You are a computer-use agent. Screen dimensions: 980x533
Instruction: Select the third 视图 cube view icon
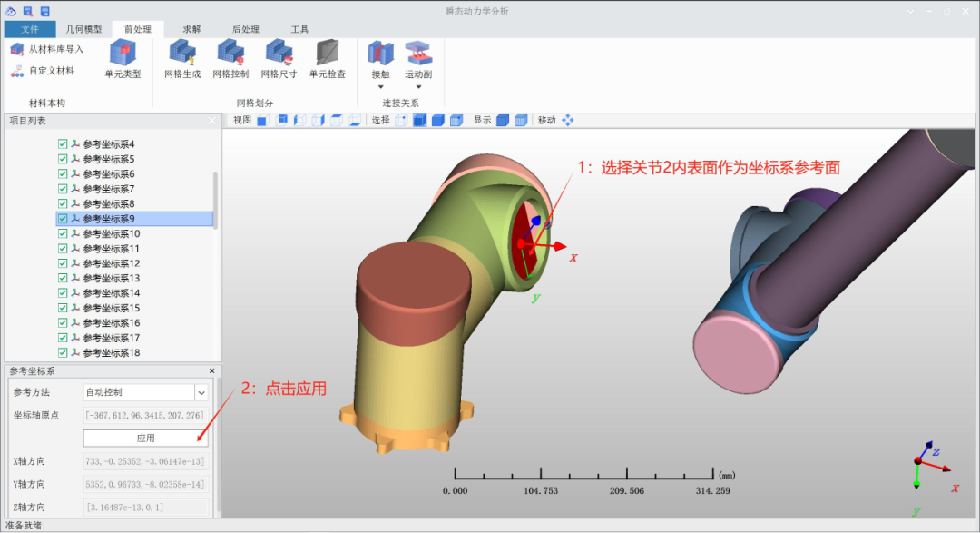click(300, 120)
